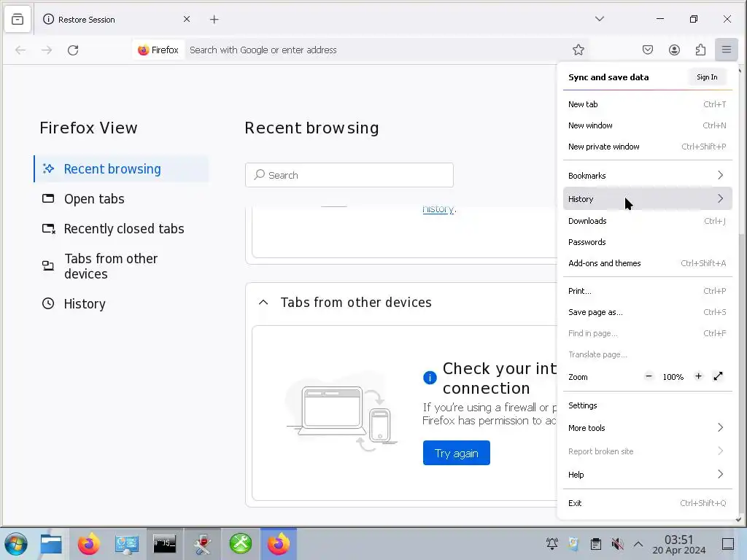
Task: Decrease zoom with minus button
Action: (649, 376)
